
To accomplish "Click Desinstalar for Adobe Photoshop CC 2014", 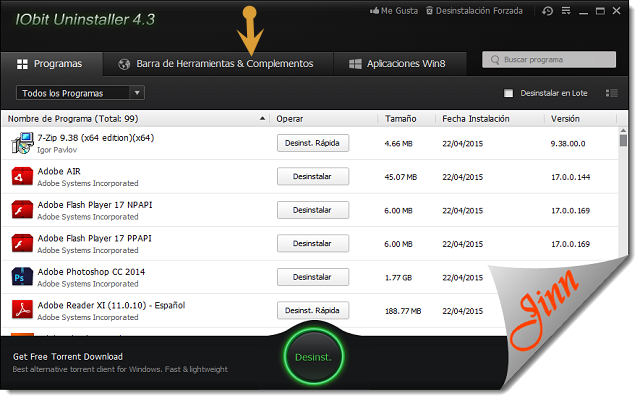I will [313, 277].
